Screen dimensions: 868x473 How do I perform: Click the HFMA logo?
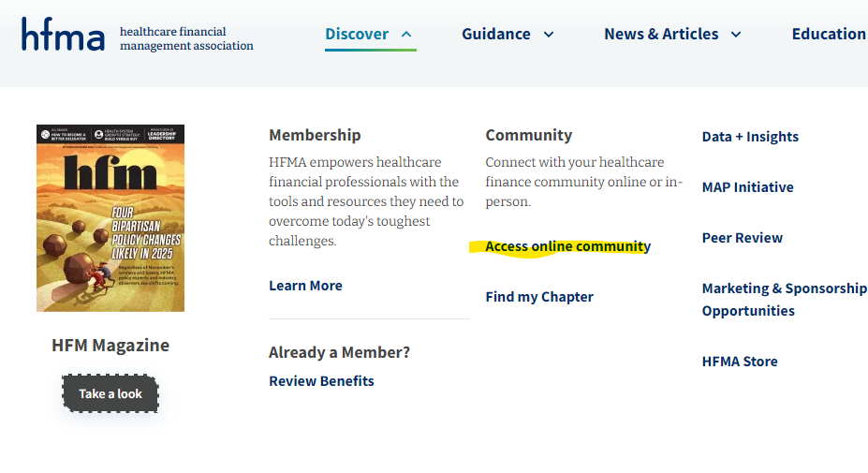coord(64,35)
